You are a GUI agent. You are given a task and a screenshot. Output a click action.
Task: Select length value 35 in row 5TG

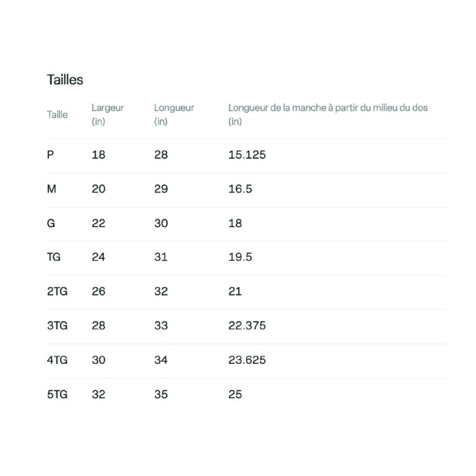click(160, 394)
